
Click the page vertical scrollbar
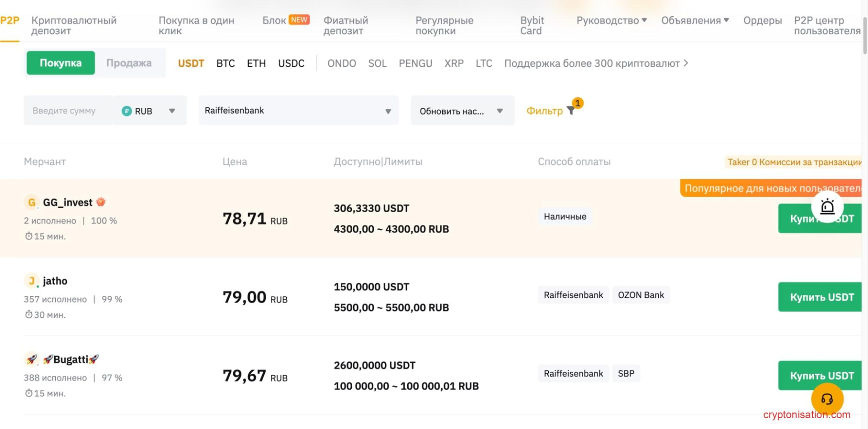[x=864, y=36]
